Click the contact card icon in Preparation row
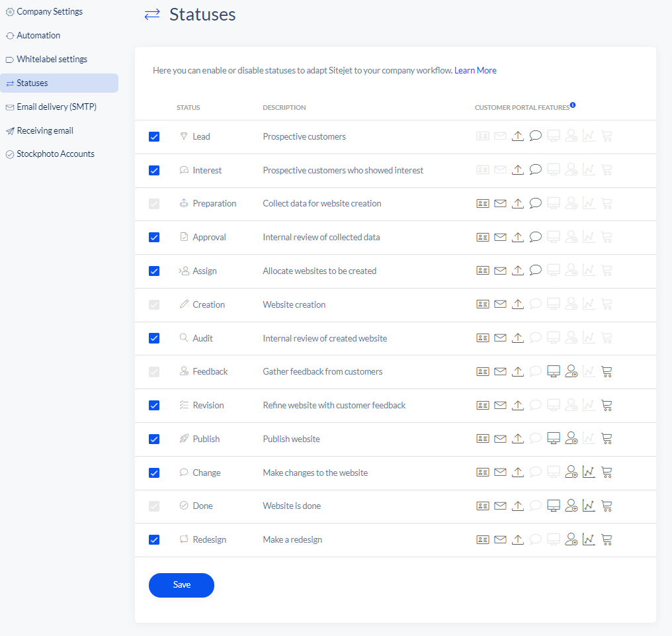Viewport: 672px width, 636px height. point(483,203)
